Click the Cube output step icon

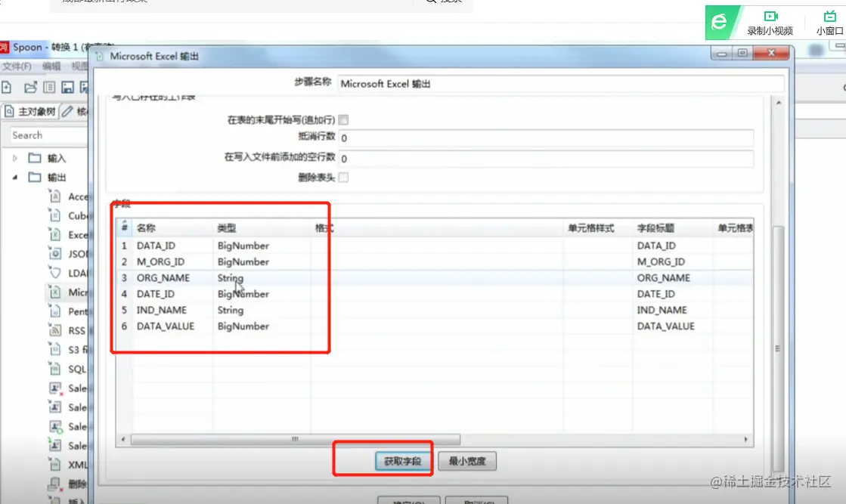(54, 215)
